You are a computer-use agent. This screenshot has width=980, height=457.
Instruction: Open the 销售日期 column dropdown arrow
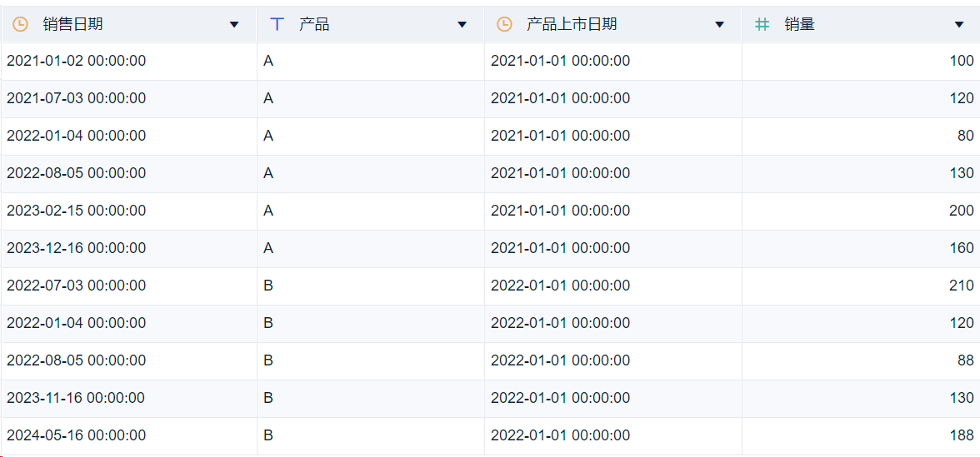(234, 25)
